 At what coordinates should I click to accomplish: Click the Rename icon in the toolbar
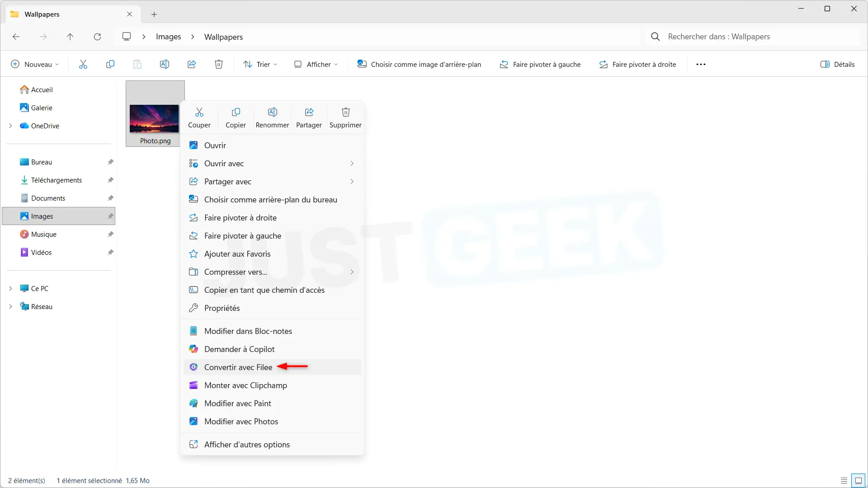coord(165,64)
